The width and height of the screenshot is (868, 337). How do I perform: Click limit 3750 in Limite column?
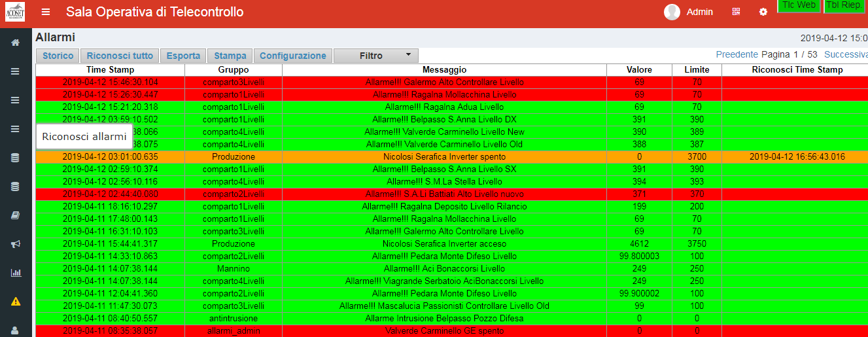697,244
